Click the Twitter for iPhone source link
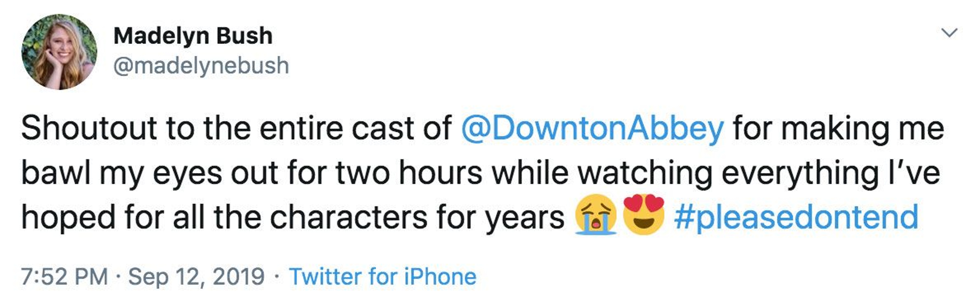980x297 pixels. [382, 276]
